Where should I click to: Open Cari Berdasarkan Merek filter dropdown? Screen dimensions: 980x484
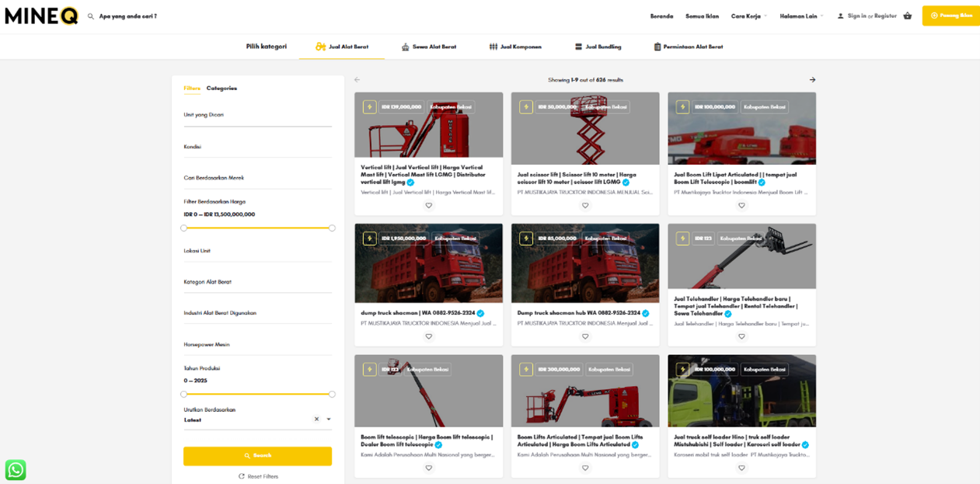tap(257, 178)
